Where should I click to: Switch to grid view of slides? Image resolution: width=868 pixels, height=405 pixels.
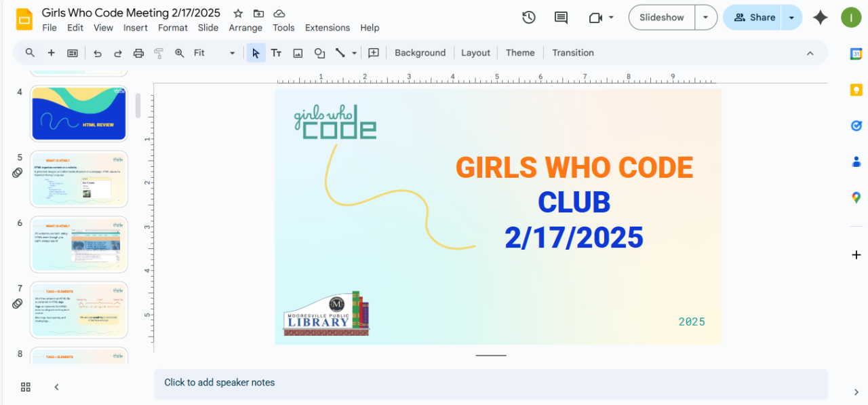(26, 387)
